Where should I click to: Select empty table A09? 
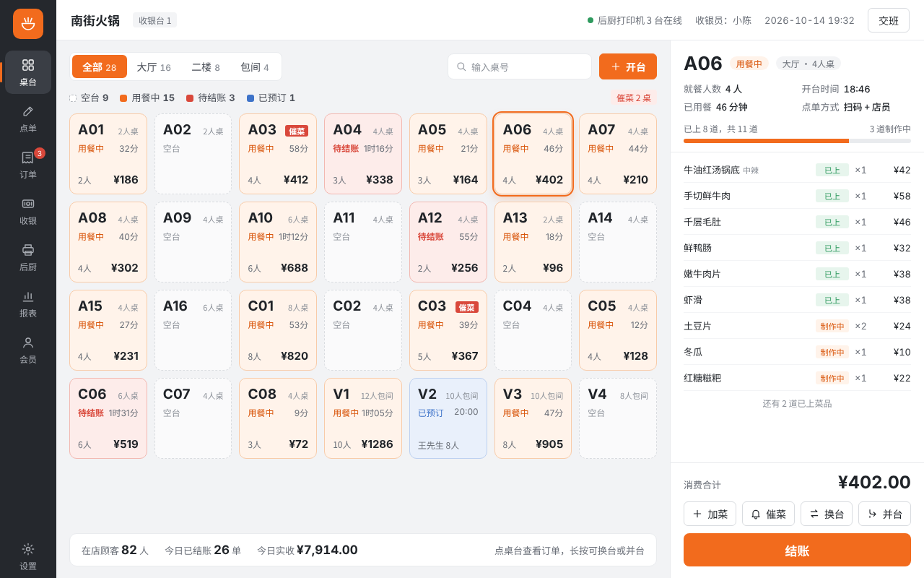(193, 242)
